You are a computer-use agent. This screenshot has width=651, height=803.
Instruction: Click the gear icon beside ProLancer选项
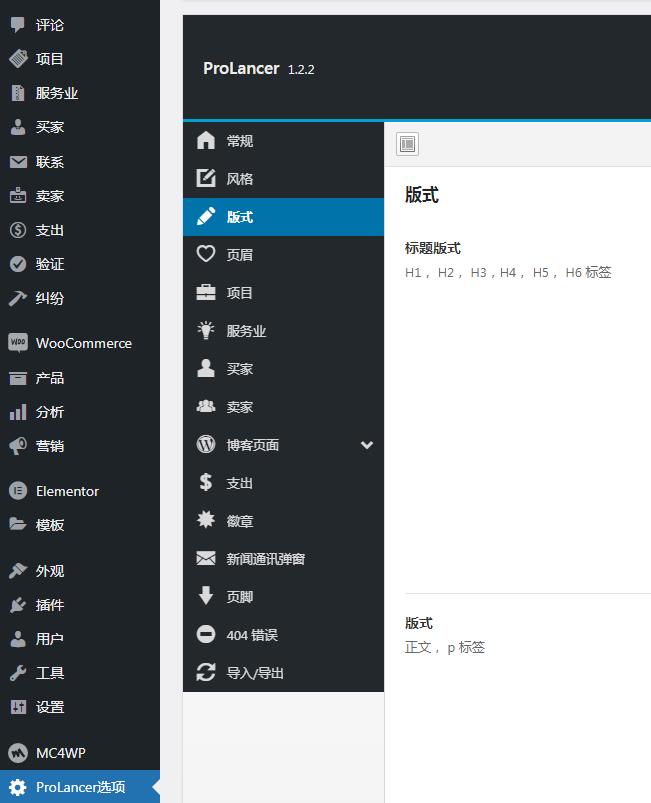18,787
